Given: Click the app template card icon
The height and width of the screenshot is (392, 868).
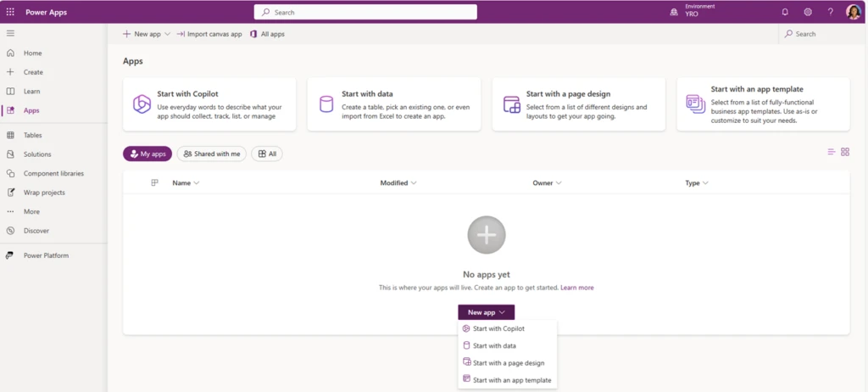Looking at the screenshot, I should pyautogui.click(x=696, y=104).
